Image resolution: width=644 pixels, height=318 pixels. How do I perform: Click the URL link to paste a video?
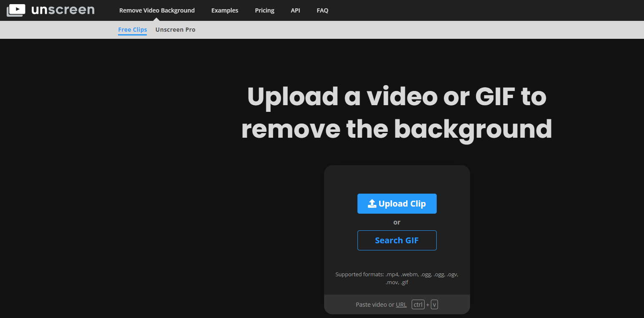401,305
